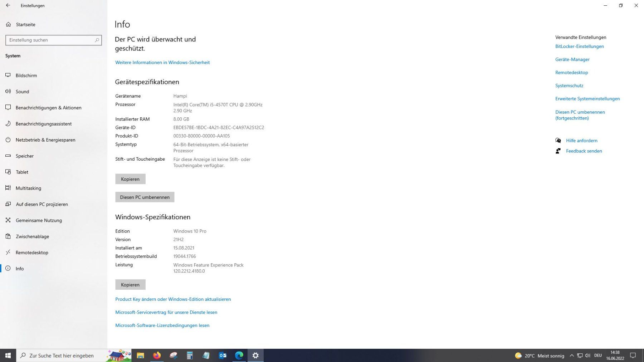Click the Remotedesktop icon in sidebar

(8, 253)
